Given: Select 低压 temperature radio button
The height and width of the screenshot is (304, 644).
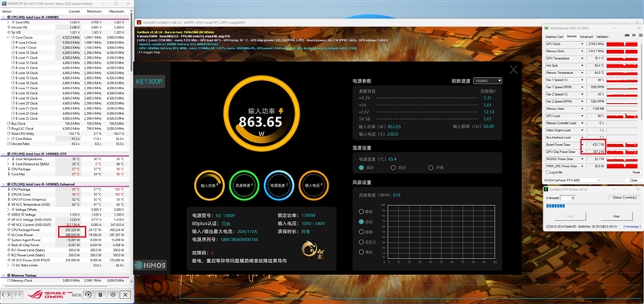Looking at the screenshot, I should [x=394, y=167].
